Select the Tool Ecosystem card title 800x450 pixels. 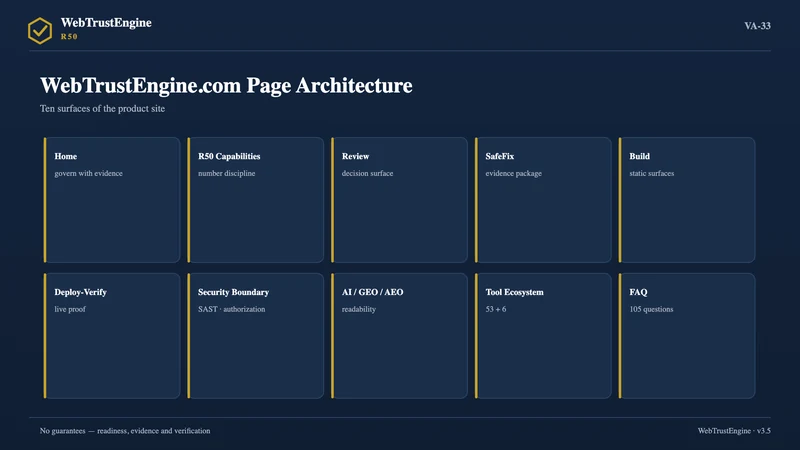point(514,292)
